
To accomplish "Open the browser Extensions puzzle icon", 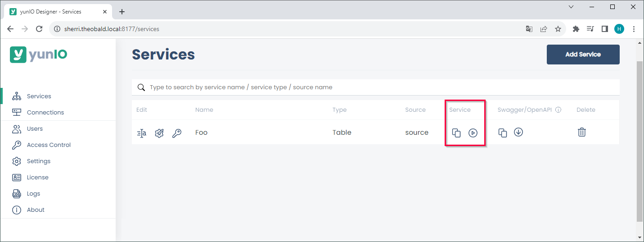I will click(x=576, y=29).
